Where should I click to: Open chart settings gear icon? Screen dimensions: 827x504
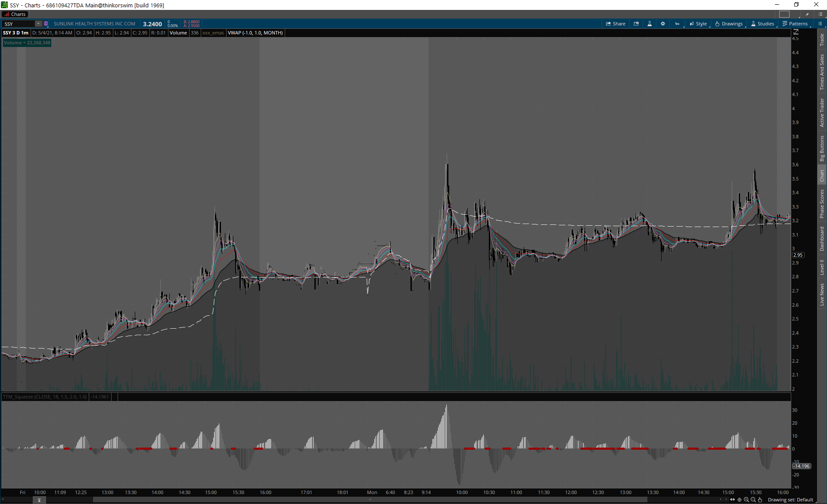663,24
